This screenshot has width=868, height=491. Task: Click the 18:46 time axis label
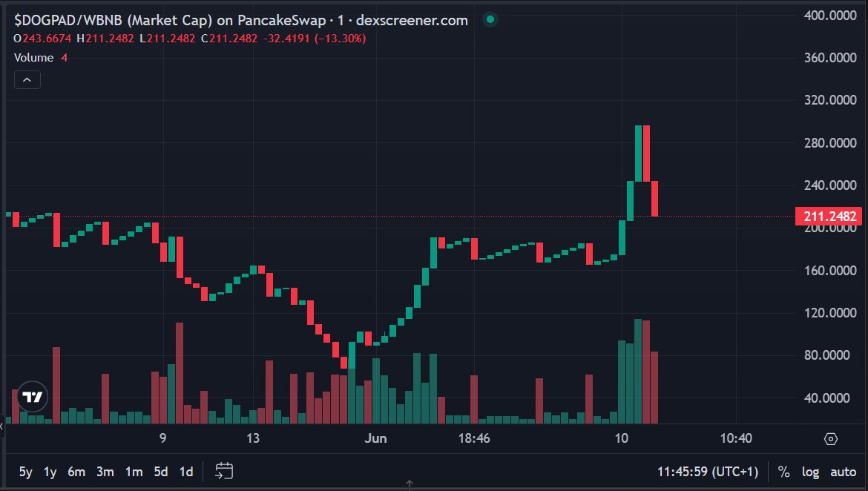[x=474, y=438]
